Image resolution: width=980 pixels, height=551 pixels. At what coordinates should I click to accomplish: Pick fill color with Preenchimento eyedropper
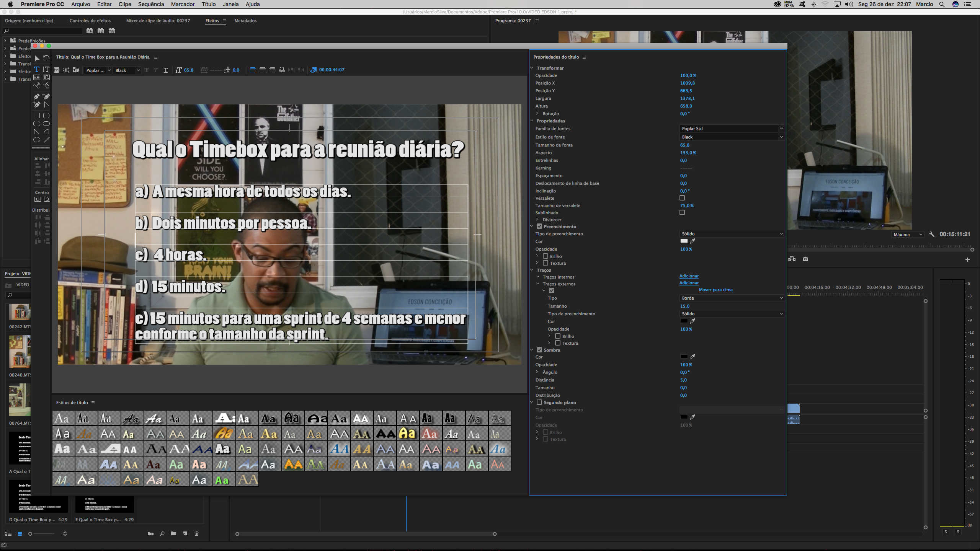point(693,241)
